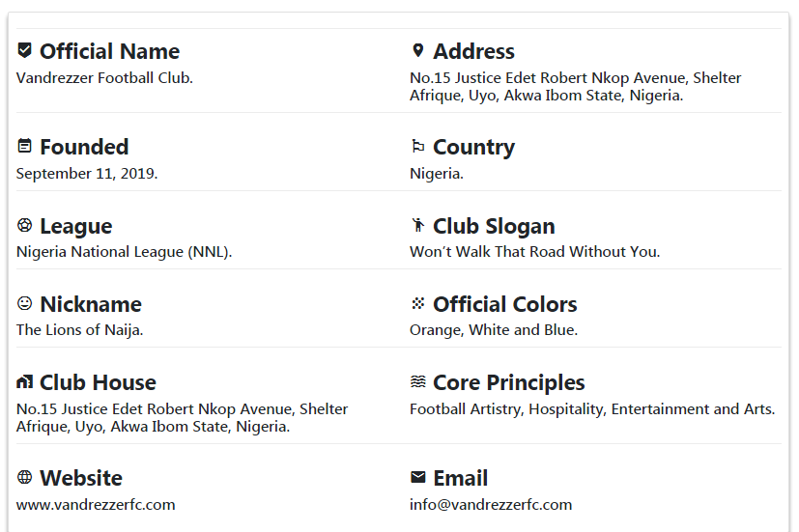Open the www.vandrezzerfc.com website link
This screenshot has width=799, height=532.
[96, 504]
